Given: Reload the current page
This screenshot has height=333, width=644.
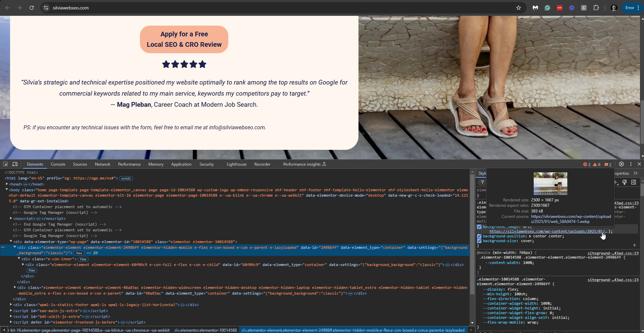Looking at the screenshot, I should [x=32, y=8].
